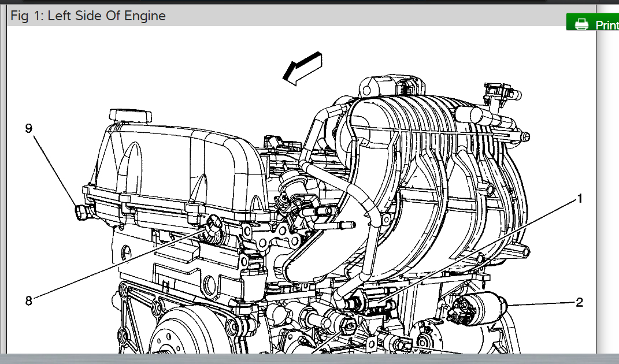Click callout number 8 label

[x=29, y=300]
